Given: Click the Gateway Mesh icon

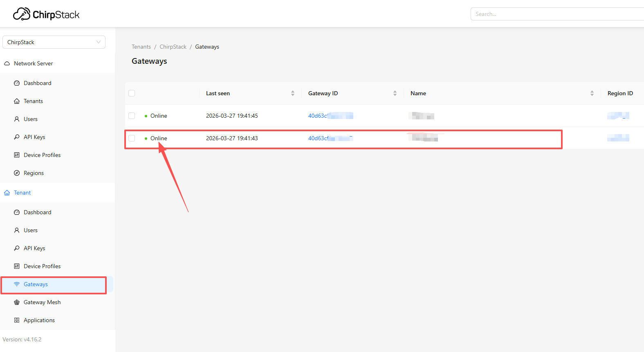Looking at the screenshot, I should pos(17,302).
